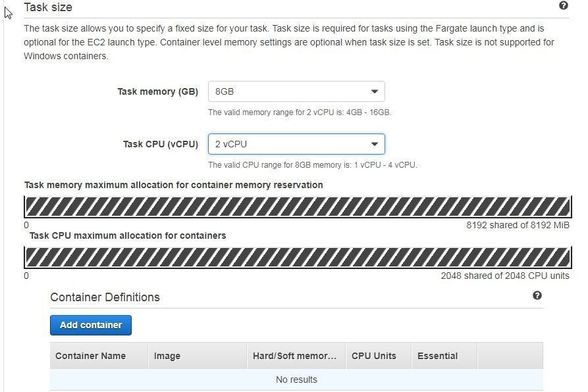
Task: Click the Task size help question mark icon
Action: 563,5
